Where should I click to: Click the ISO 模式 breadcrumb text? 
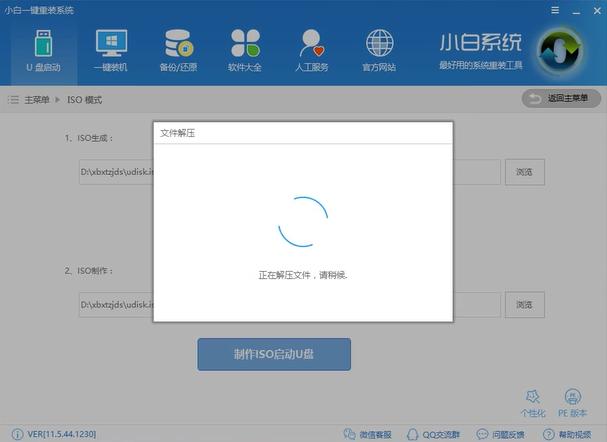(x=84, y=100)
